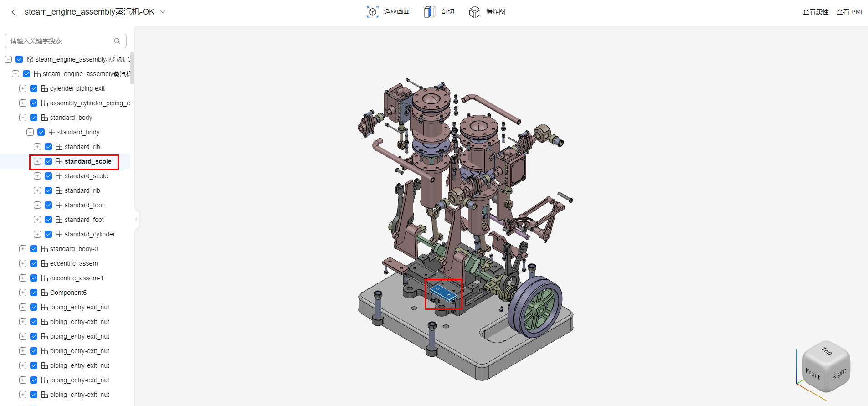Select standard_cylinder tree row
The width and height of the screenshot is (868, 406).
(65, 234)
